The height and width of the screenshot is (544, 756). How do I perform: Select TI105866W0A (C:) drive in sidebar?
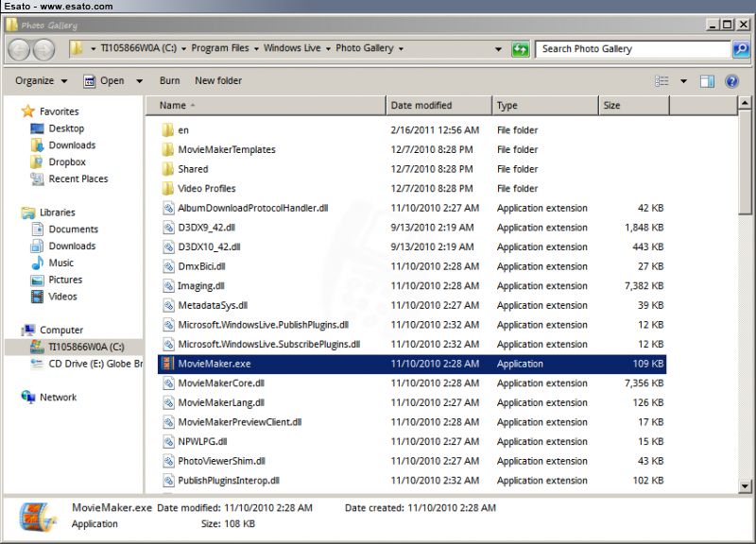[86, 347]
